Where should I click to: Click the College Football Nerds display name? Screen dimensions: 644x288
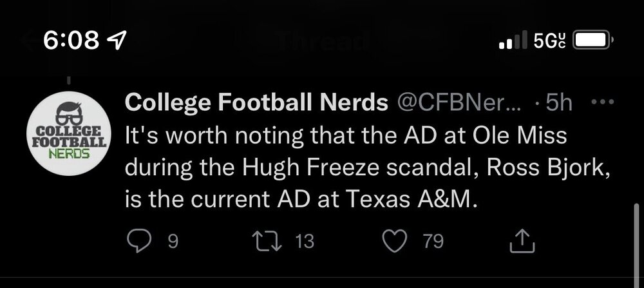(256, 103)
